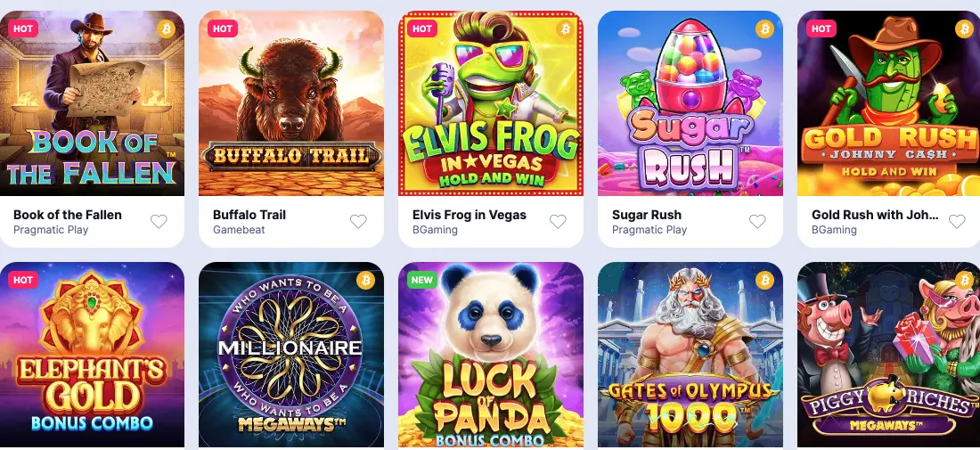Add Elvis Frog in Vegas to favorites
980x450 pixels.
558,221
